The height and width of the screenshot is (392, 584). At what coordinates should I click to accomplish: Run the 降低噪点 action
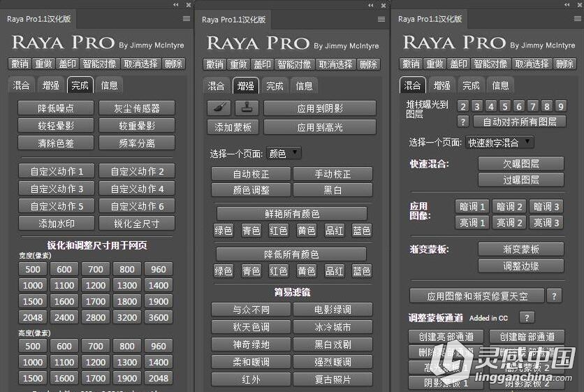pos(56,108)
